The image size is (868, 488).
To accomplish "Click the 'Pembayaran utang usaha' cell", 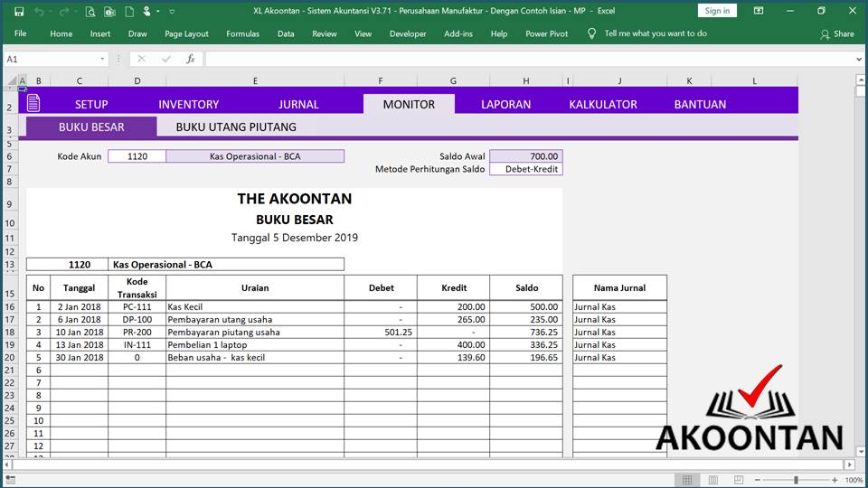I will (255, 319).
